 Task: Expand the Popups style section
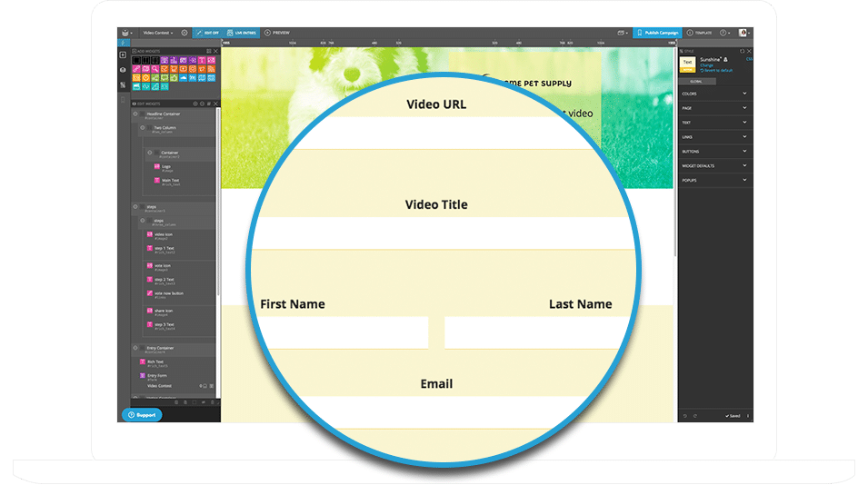(x=715, y=180)
